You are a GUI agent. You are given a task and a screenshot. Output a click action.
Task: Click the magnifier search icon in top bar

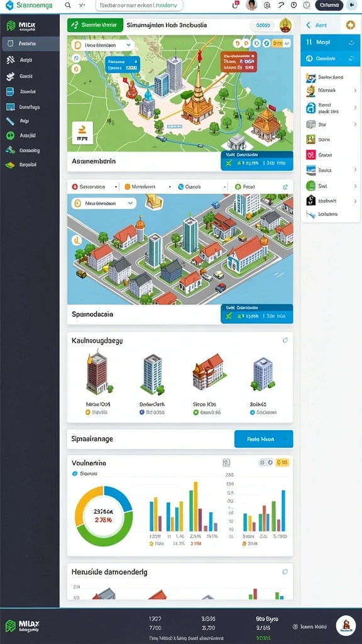tap(68, 5)
